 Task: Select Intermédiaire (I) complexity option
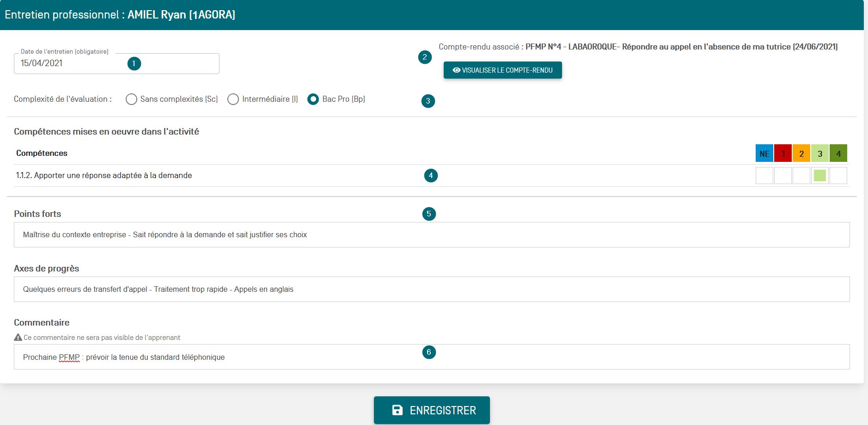point(233,99)
